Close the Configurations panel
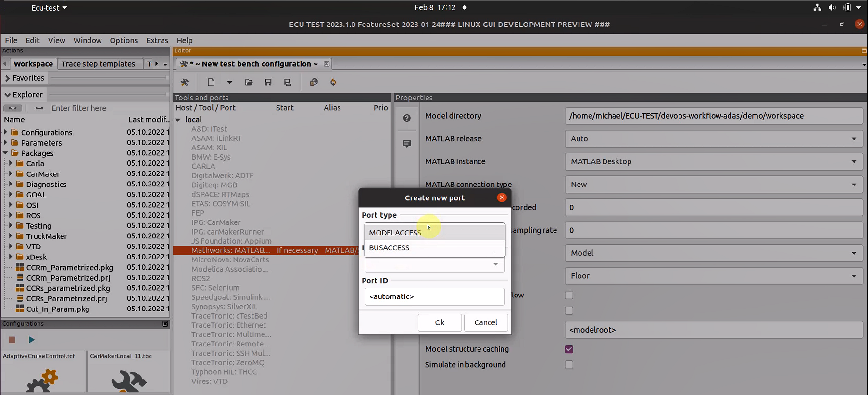 165,324
